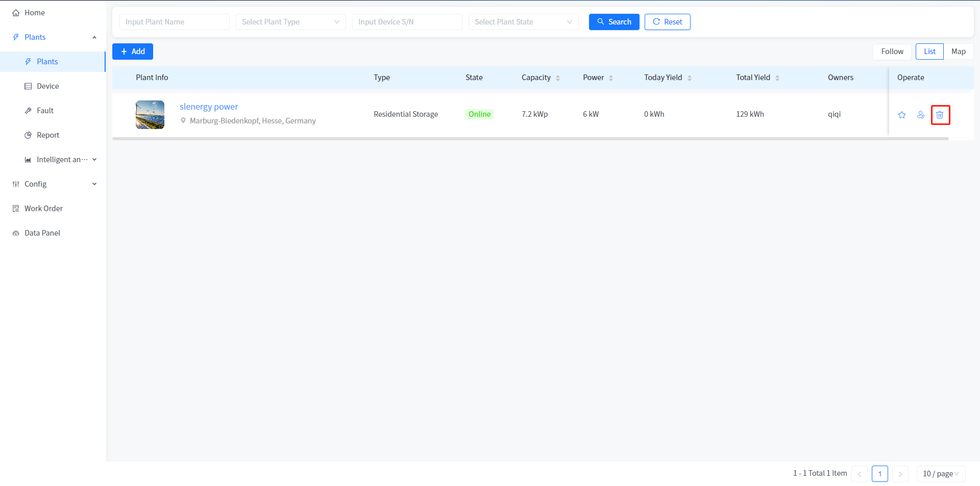This screenshot has height=486, width=980.
Task: Sort Today Yield column with sort icon
Action: (x=690, y=78)
